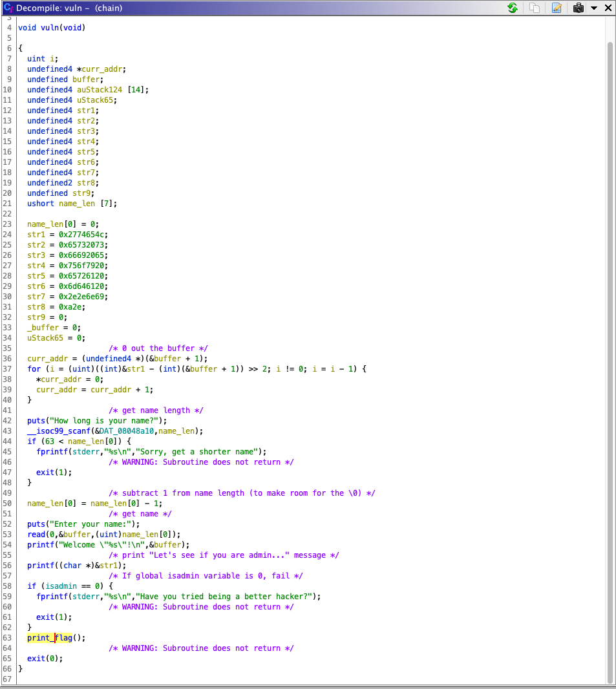This screenshot has width=616, height=689.
Task: Click the Decompile: vuln title bar text
Action: click(x=69, y=8)
